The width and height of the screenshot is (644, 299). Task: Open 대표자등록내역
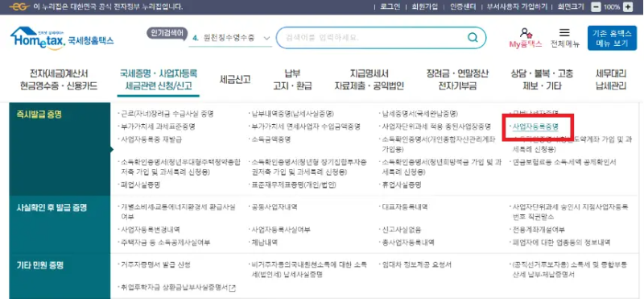[x=405, y=207]
